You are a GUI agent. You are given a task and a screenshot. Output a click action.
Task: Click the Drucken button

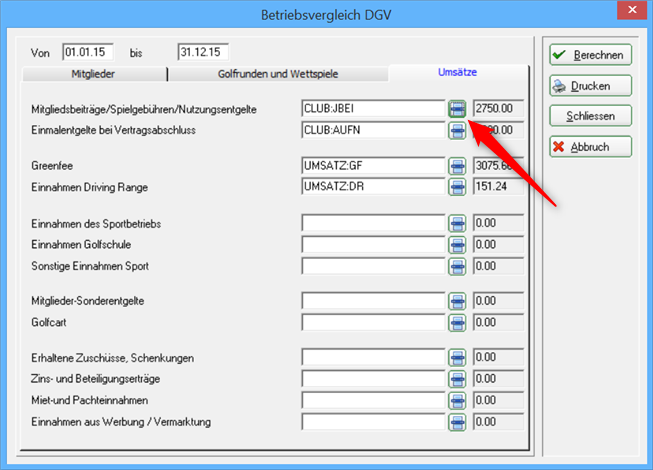point(590,86)
